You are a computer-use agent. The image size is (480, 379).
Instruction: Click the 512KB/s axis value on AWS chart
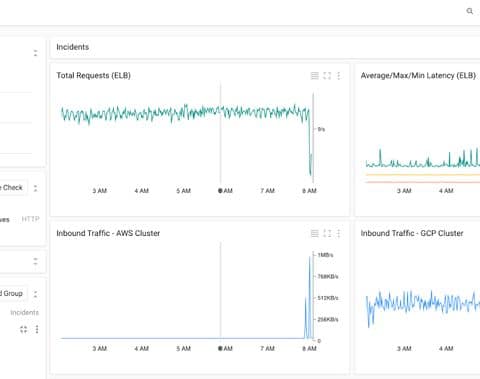(x=328, y=298)
